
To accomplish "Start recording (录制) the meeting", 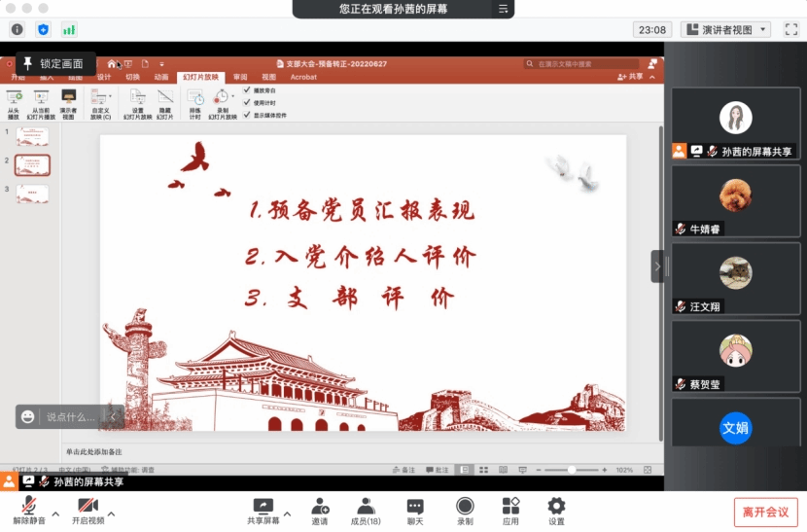I will [465, 510].
